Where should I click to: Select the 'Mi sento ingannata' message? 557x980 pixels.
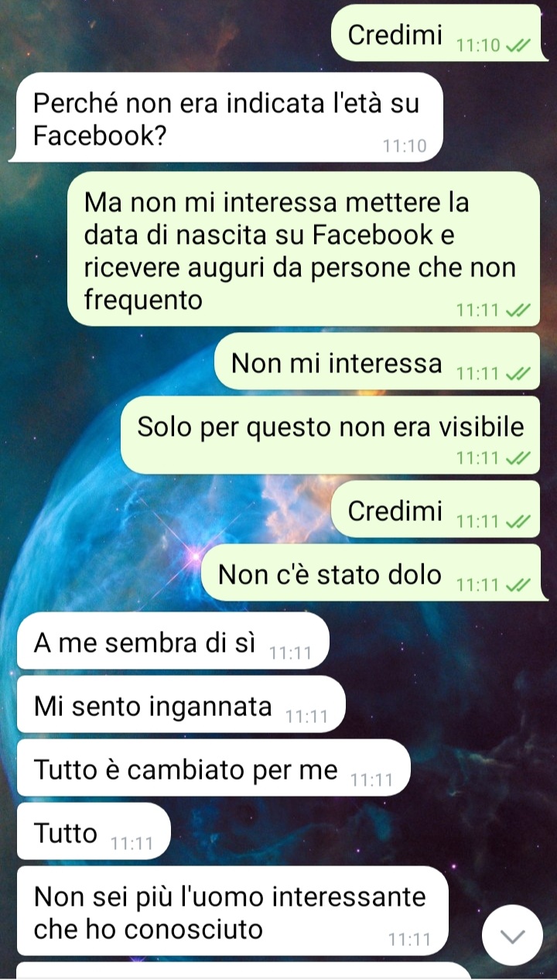click(x=181, y=704)
